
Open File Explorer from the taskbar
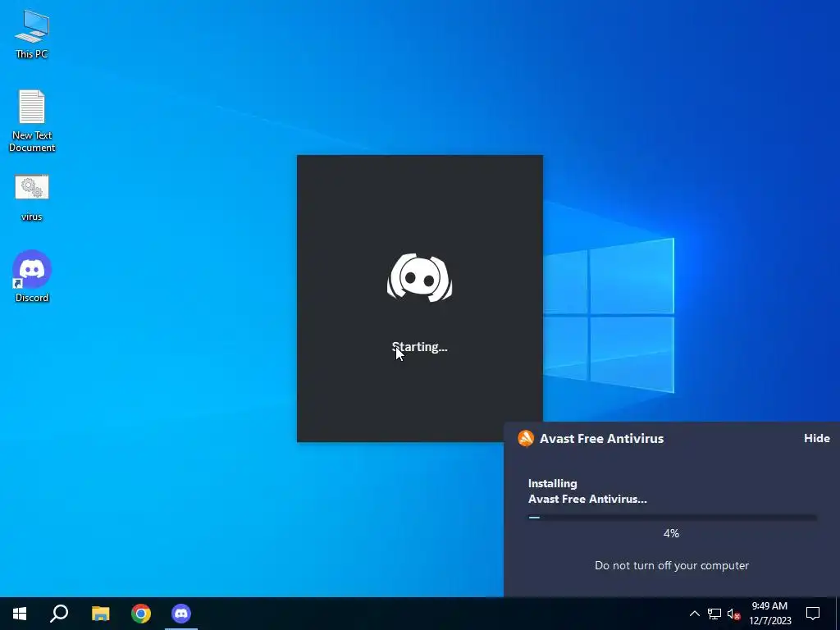pyautogui.click(x=100, y=614)
